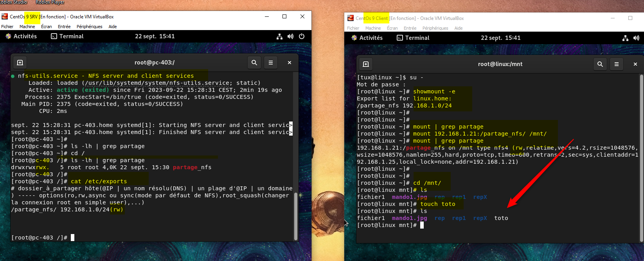Open hamburger menu in SRV terminal

click(271, 63)
